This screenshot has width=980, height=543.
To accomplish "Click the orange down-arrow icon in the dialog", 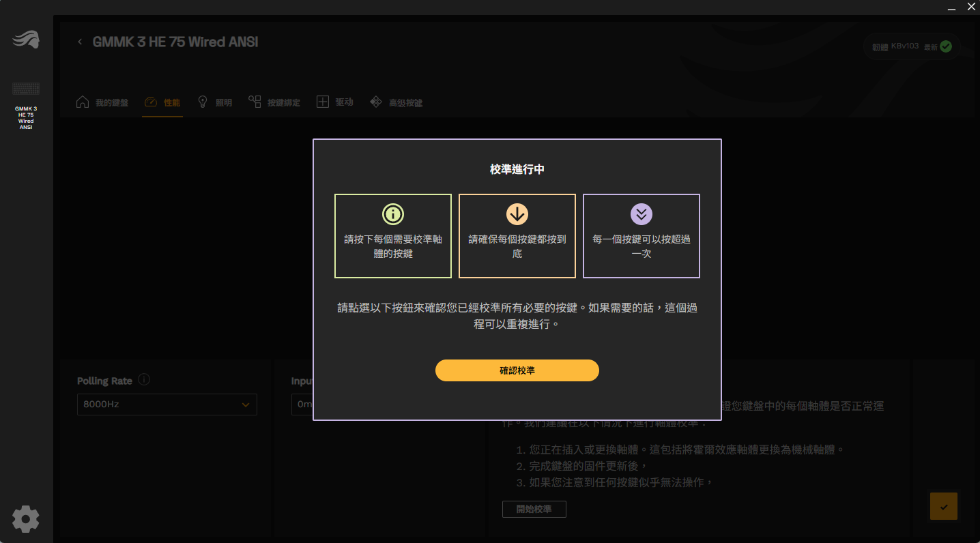I will coord(517,214).
